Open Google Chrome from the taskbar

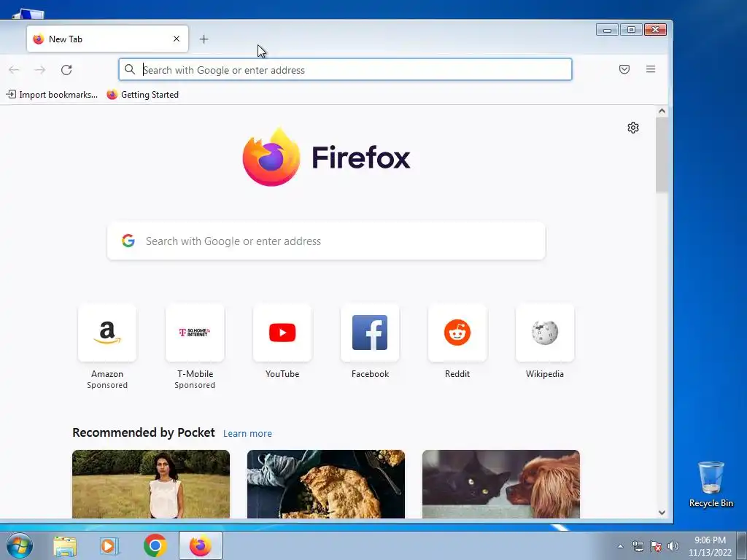pos(155,545)
